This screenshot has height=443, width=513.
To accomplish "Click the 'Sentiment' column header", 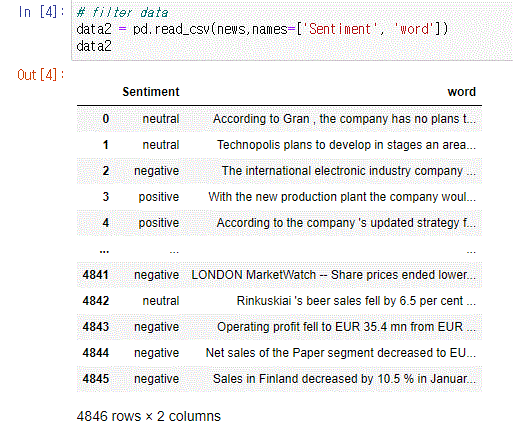I will (x=151, y=92).
